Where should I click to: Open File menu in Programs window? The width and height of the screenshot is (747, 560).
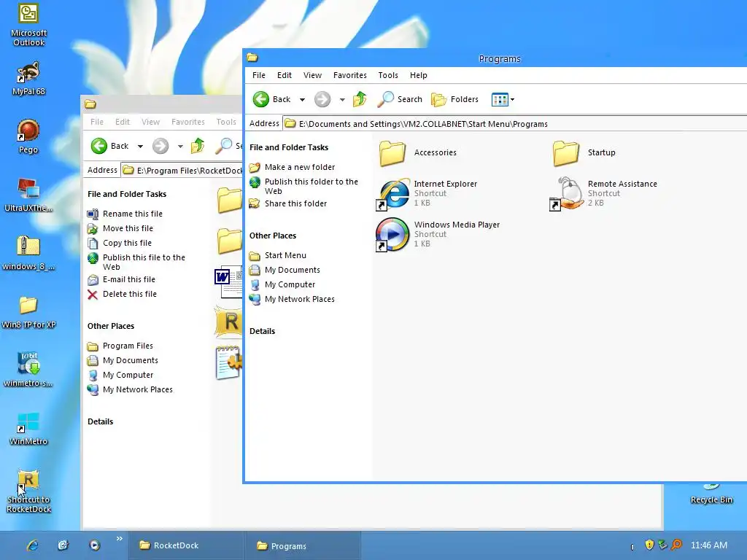point(259,75)
